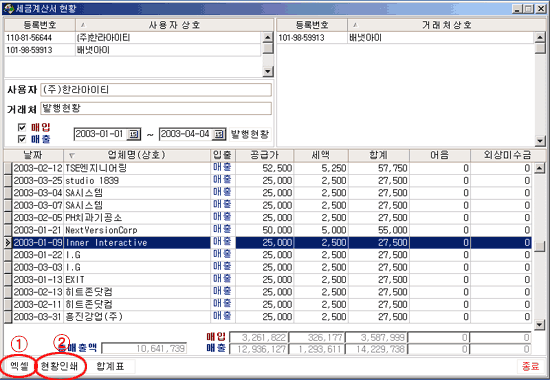Close the 세금계산서 현황 window
The image size is (550, 380).
tap(541, 9)
